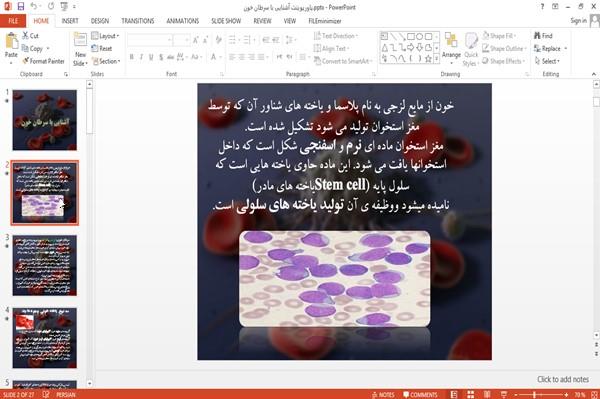Switch to the INSERT tab
The image size is (600, 399).
[x=70, y=21]
